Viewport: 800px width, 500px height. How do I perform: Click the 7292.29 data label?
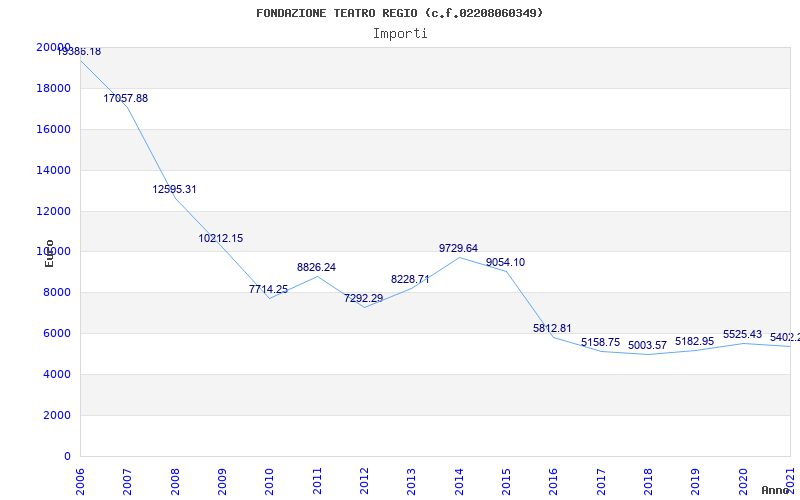pyautogui.click(x=363, y=298)
